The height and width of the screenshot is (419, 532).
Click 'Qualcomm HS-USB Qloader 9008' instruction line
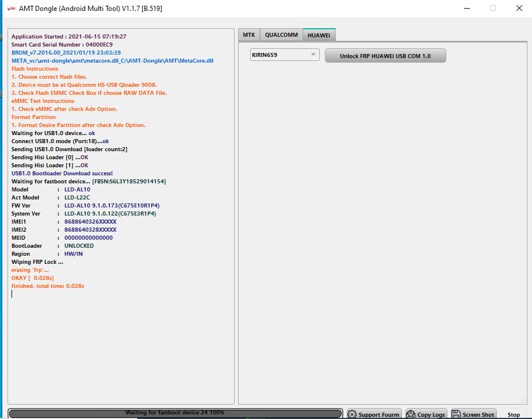[x=84, y=85]
